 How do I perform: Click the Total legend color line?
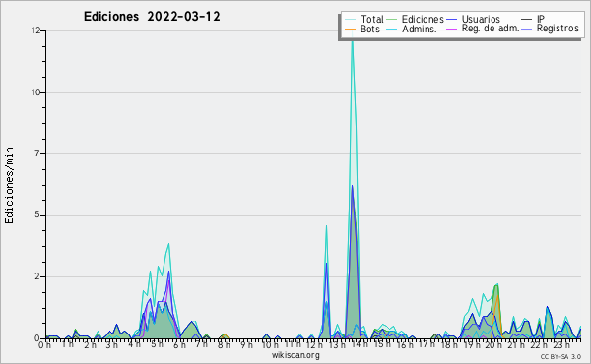point(350,20)
